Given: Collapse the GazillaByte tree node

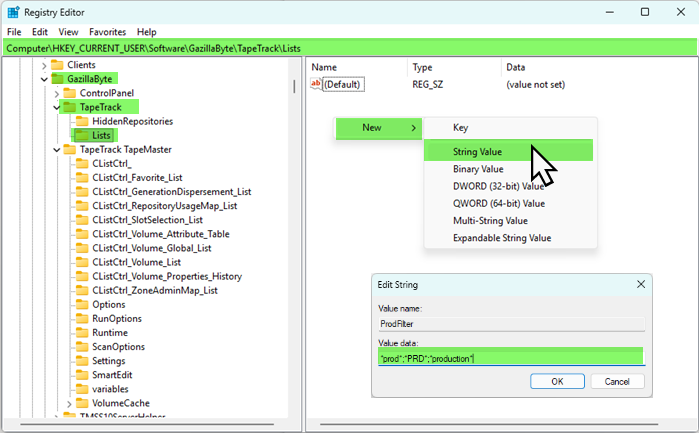Looking at the screenshot, I should pyautogui.click(x=43, y=78).
